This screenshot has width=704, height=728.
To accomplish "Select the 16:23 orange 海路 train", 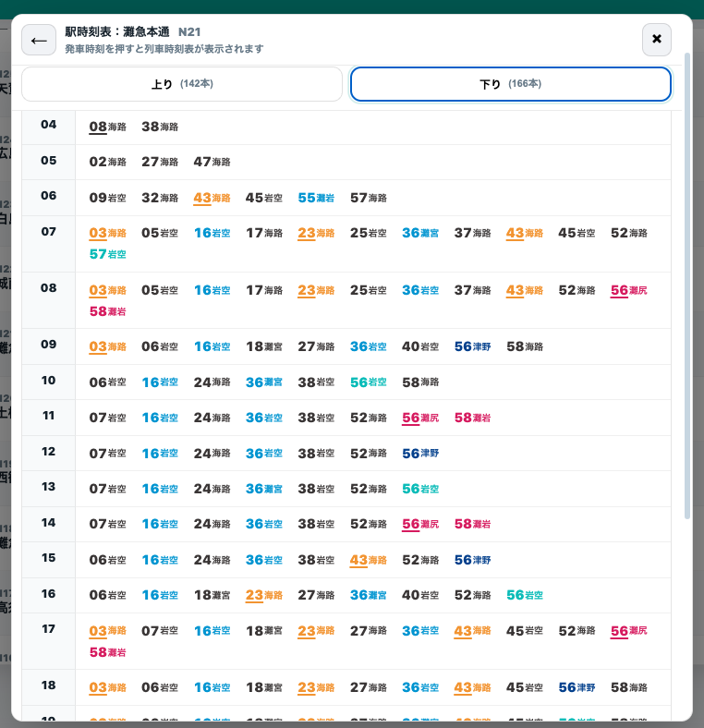I will point(263,596).
